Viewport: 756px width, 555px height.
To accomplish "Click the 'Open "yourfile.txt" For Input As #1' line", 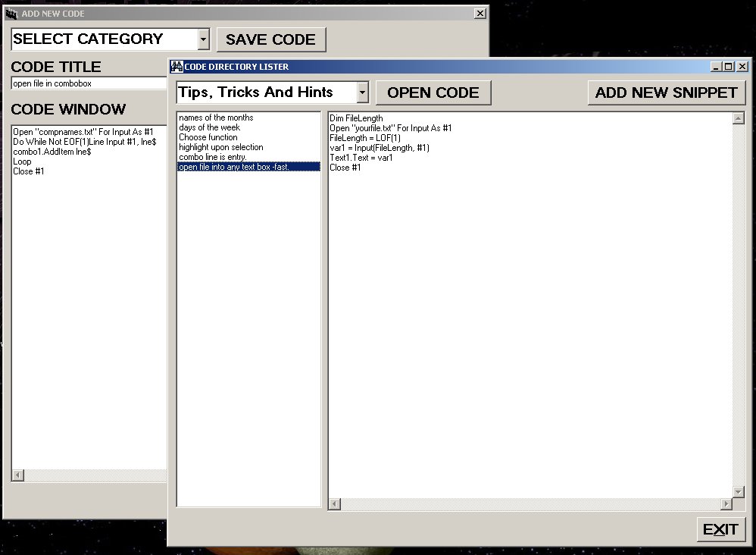I will [x=391, y=128].
